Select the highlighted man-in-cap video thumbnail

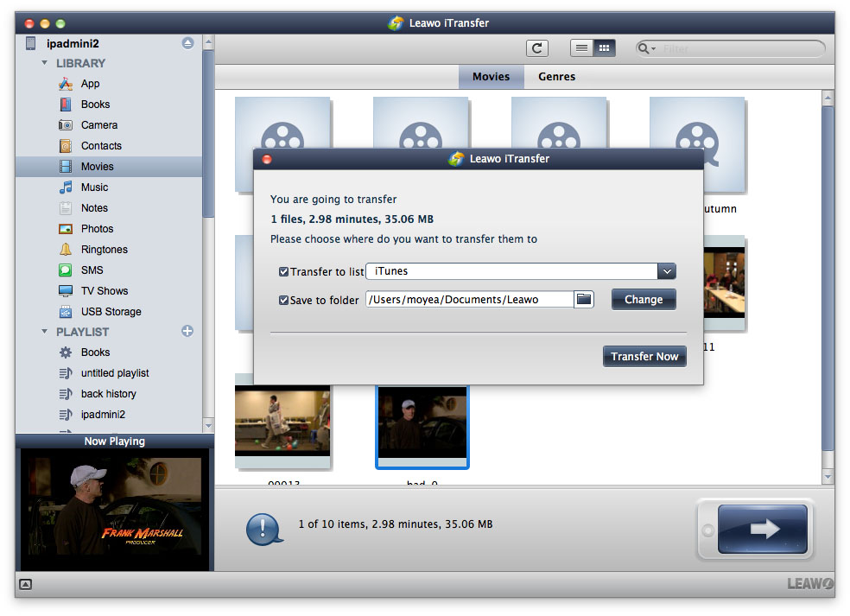point(422,427)
